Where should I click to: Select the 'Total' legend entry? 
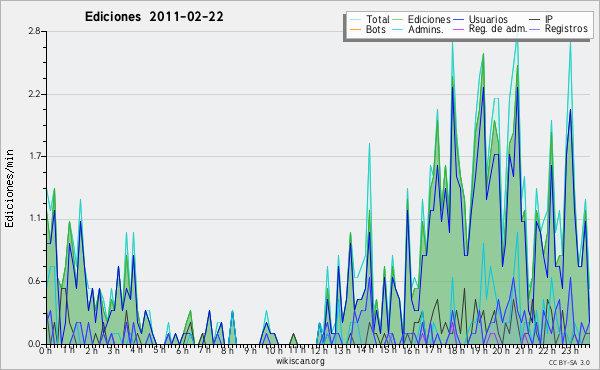377,19
